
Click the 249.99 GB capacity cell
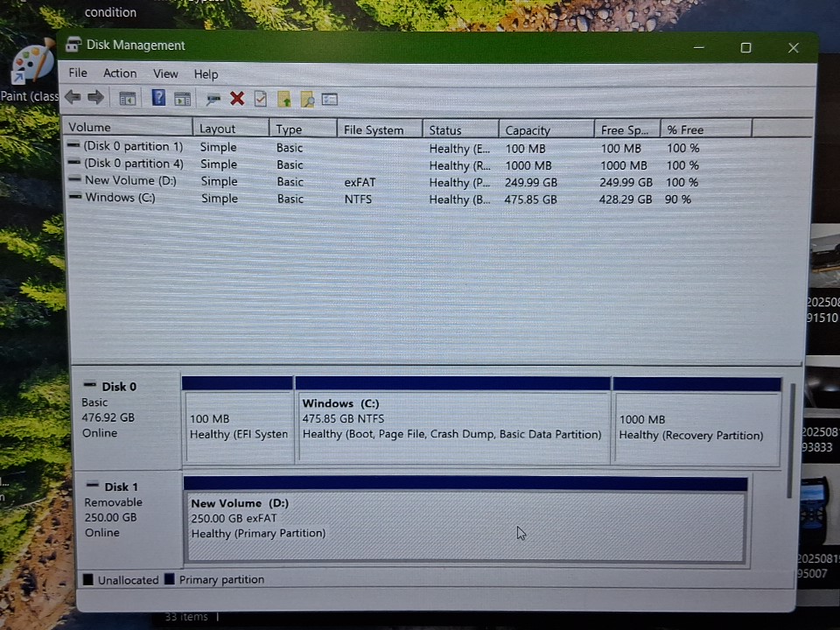tap(531, 183)
